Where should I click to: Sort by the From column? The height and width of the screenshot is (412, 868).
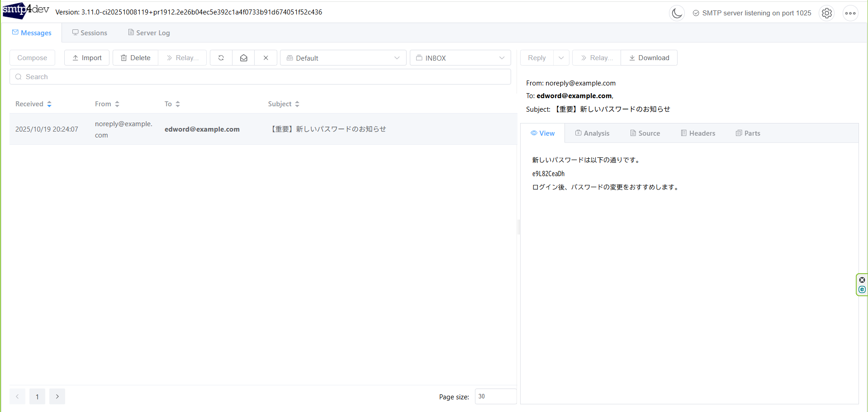coord(107,104)
